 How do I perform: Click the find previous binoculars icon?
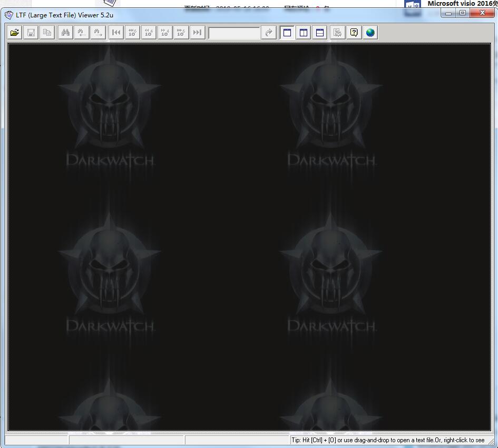click(x=82, y=33)
